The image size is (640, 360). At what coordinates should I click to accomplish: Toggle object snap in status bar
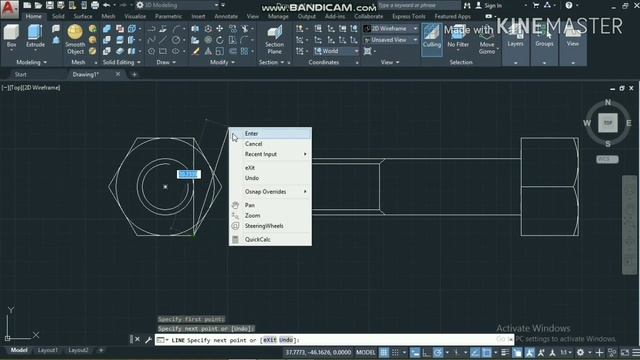click(x=487, y=352)
